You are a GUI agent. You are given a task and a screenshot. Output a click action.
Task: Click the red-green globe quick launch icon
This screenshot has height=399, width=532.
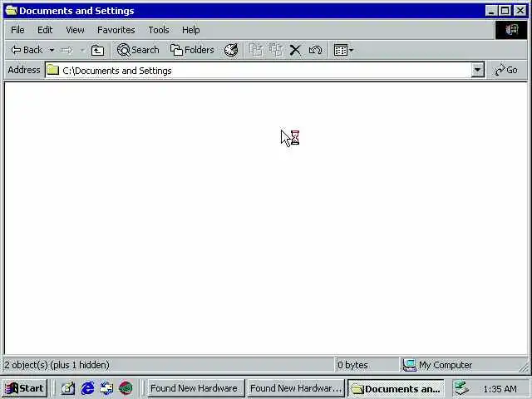(126, 388)
